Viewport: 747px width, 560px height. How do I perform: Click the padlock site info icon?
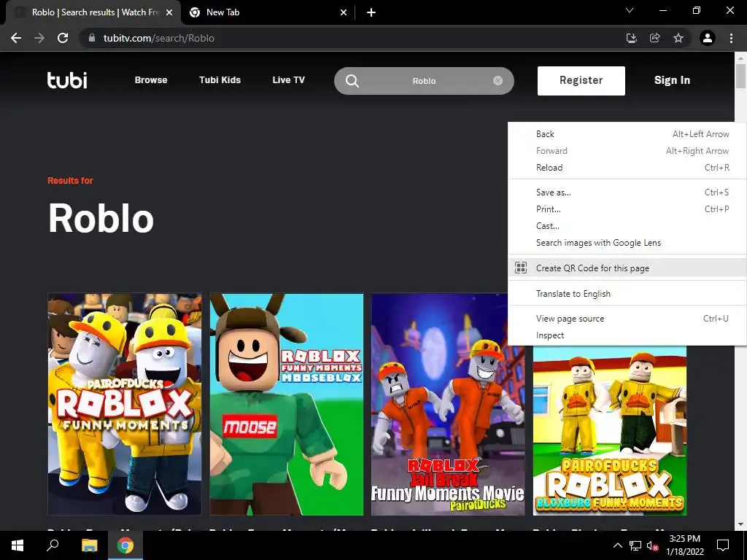pos(93,38)
